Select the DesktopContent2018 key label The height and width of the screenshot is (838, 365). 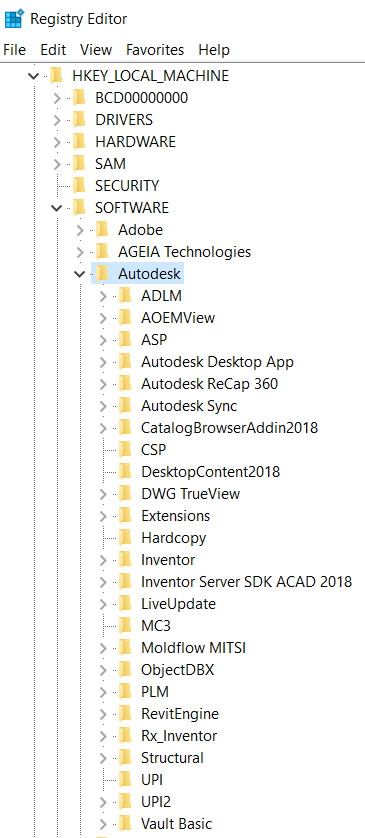click(x=211, y=472)
